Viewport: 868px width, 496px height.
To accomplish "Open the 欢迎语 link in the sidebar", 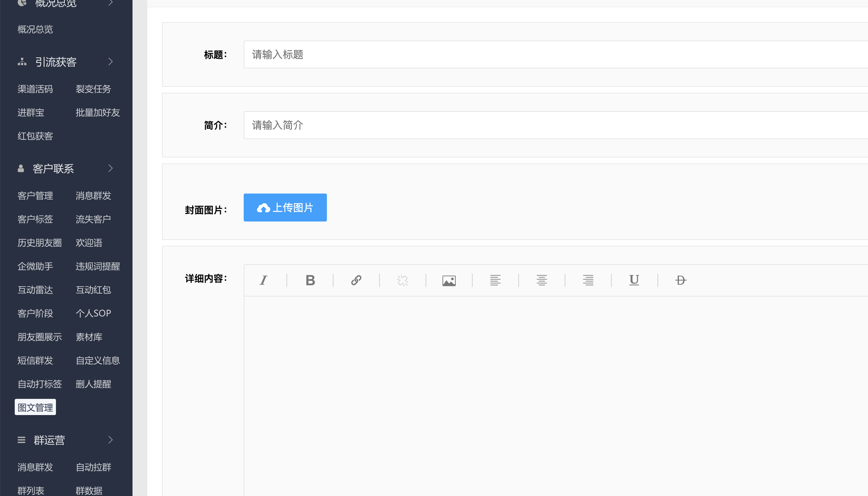I will point(89,243).
